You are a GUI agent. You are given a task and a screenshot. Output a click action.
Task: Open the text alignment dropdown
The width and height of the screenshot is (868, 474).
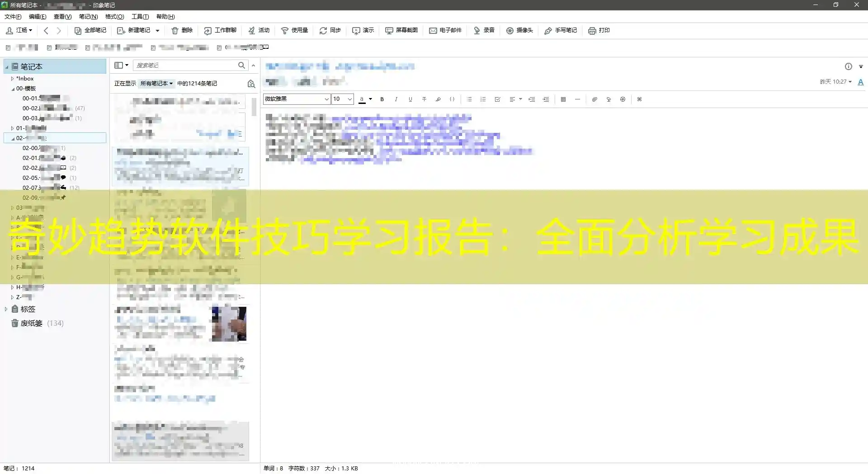515,99
